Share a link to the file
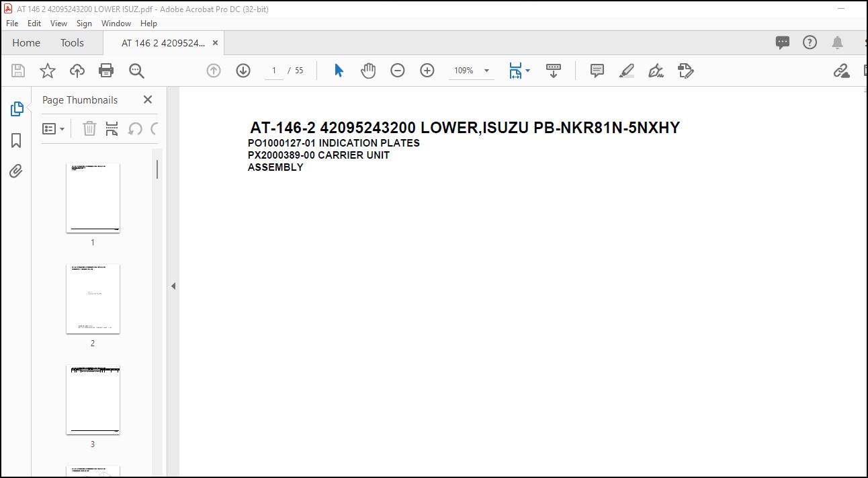868x478 pixels. 841,71
